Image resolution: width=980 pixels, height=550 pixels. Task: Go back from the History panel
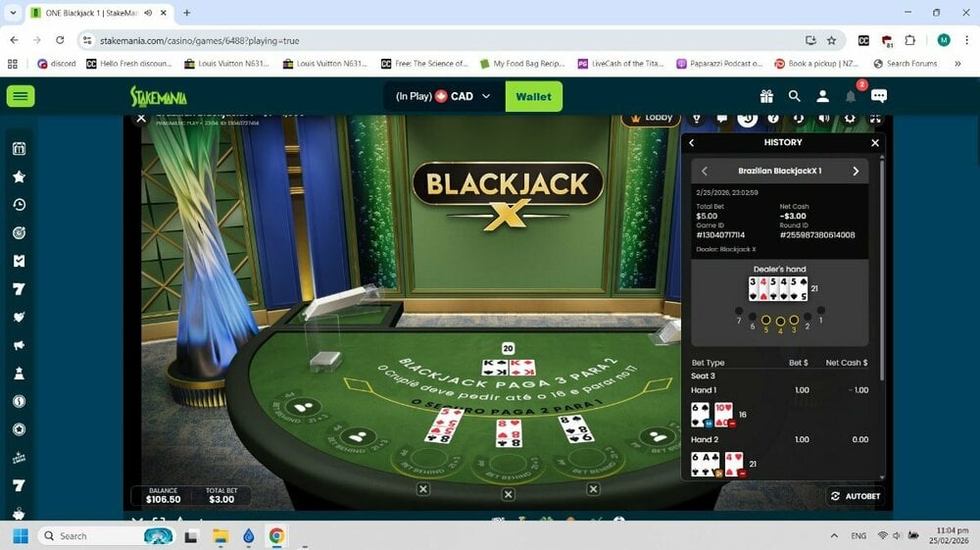(692, 143)
